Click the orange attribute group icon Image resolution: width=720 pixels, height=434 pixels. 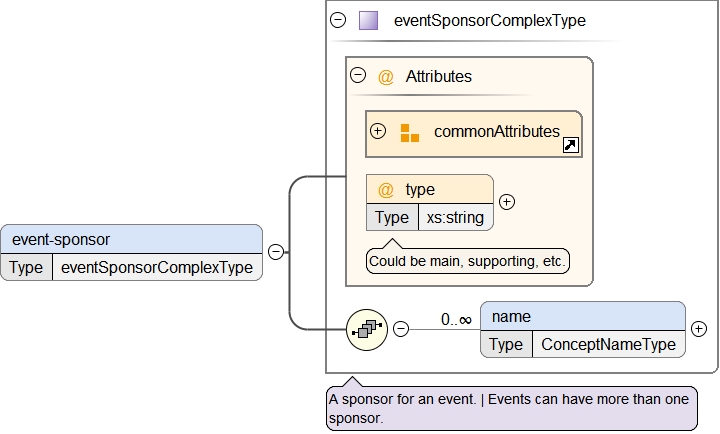coord(410,133)
